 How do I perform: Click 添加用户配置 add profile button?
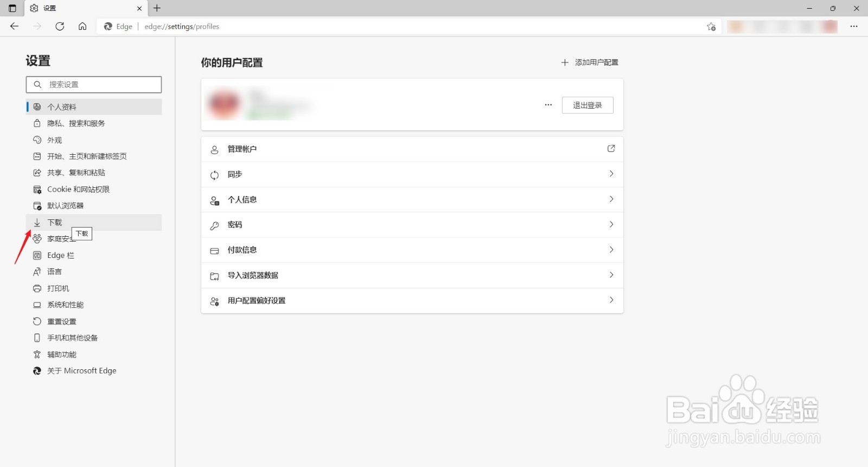590,62
